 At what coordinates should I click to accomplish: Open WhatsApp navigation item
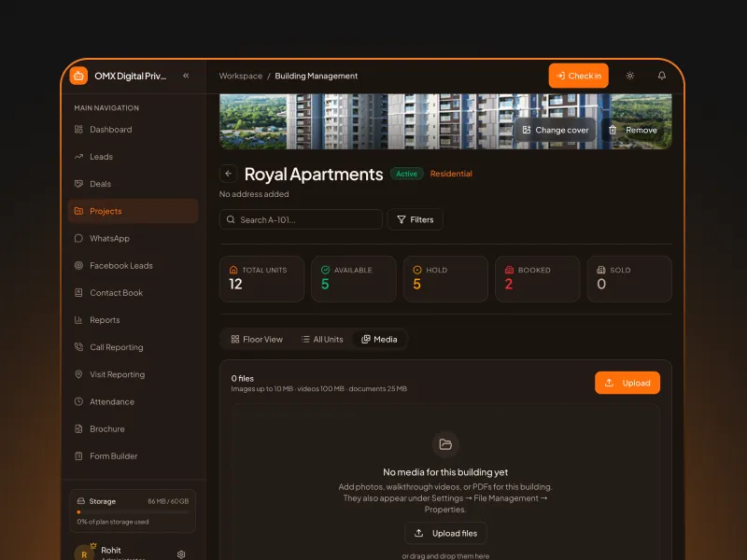click(x=133, y=238)
